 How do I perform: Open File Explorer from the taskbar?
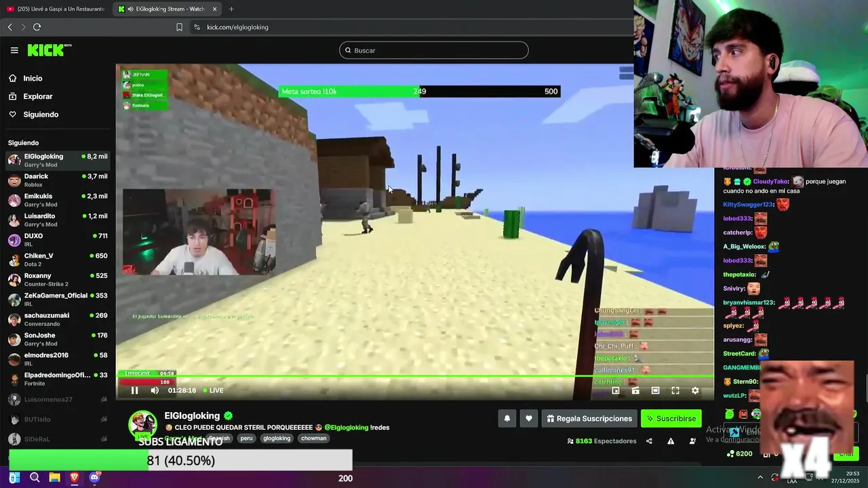point(54,478)
